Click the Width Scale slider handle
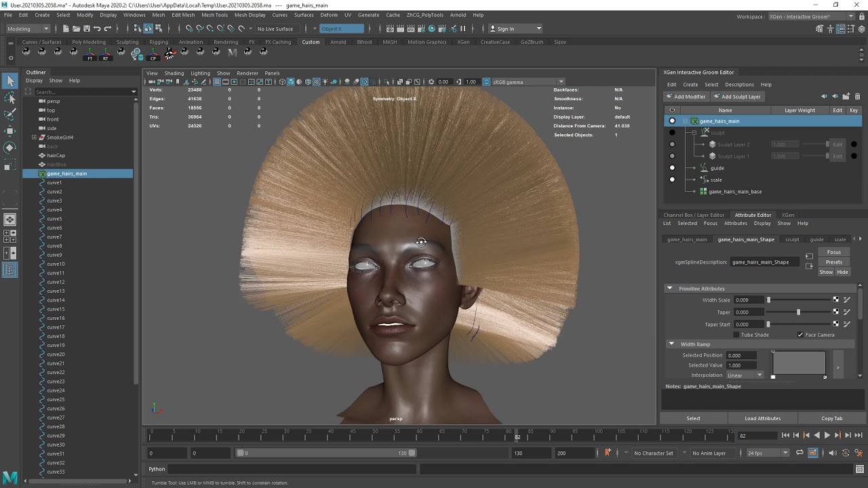The width and height of the screenshot is (868, 488). tap(768, 300)
